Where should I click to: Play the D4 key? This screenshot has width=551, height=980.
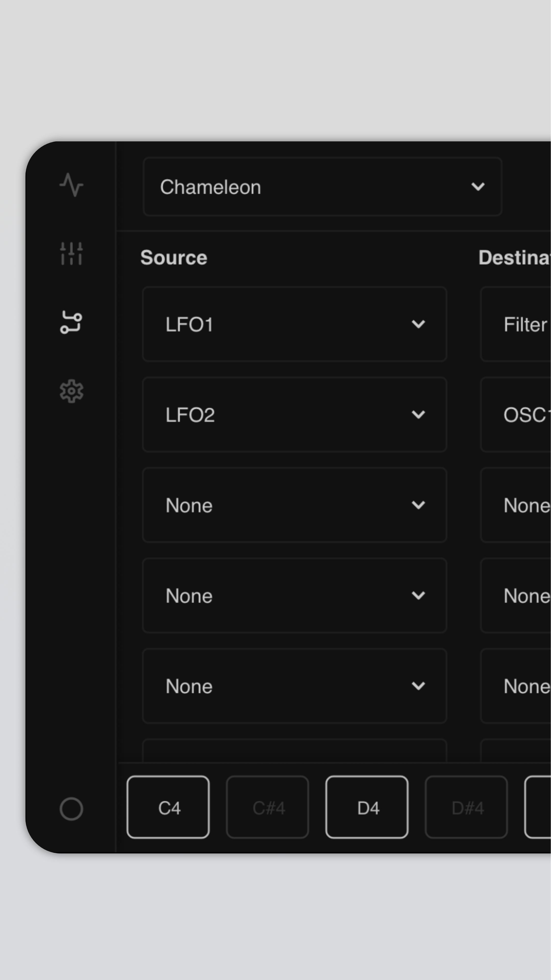[367, 807]
